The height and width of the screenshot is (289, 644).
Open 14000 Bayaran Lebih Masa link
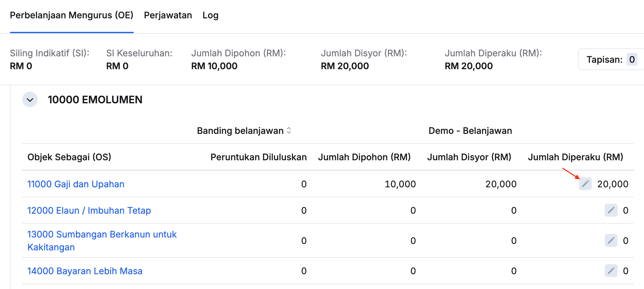point(85,271)
